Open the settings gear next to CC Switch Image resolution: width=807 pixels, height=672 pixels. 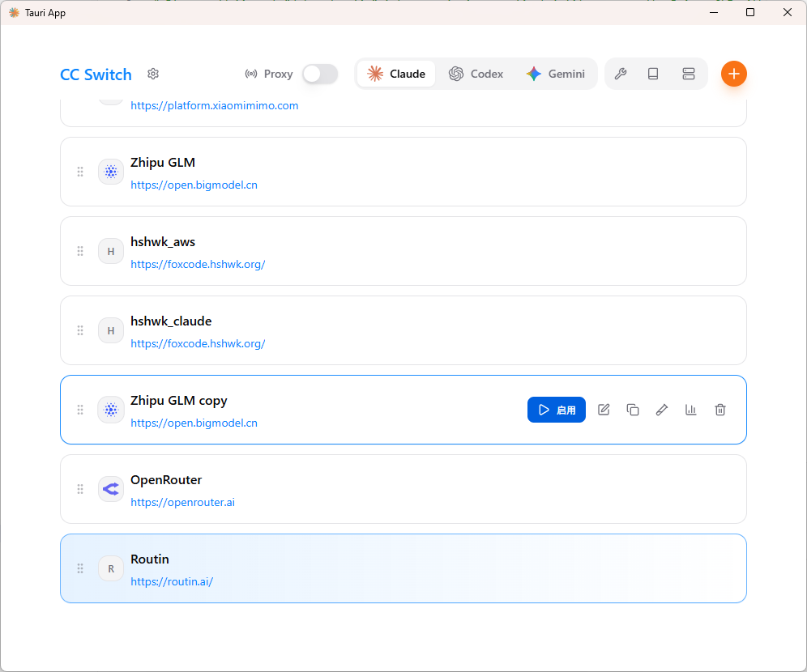[x=153, y=74]
